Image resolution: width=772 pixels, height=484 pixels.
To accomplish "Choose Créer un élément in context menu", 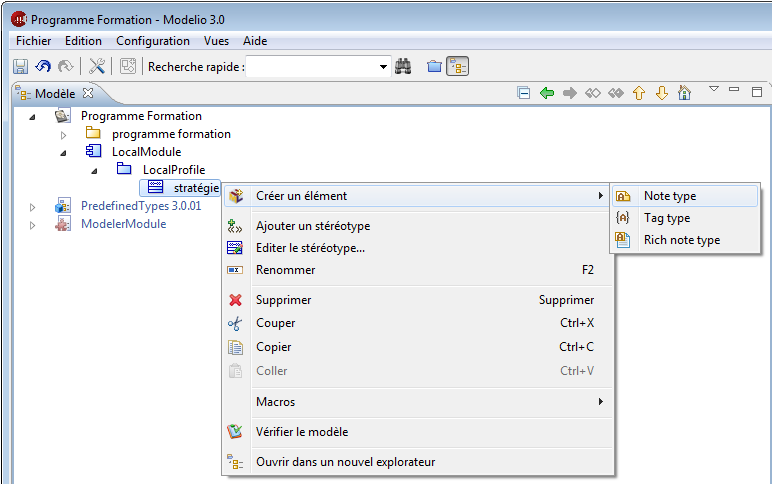I will pyautogui.click(x=417, y=196).
